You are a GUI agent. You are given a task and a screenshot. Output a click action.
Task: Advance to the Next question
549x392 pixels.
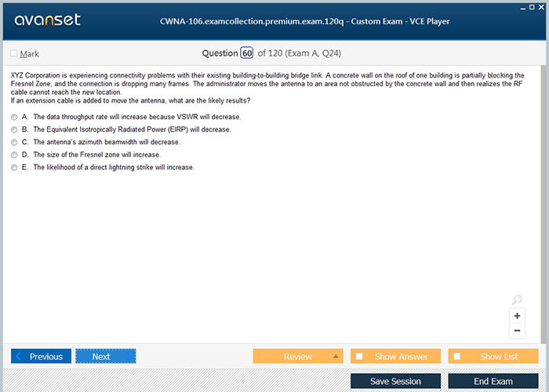105,356
